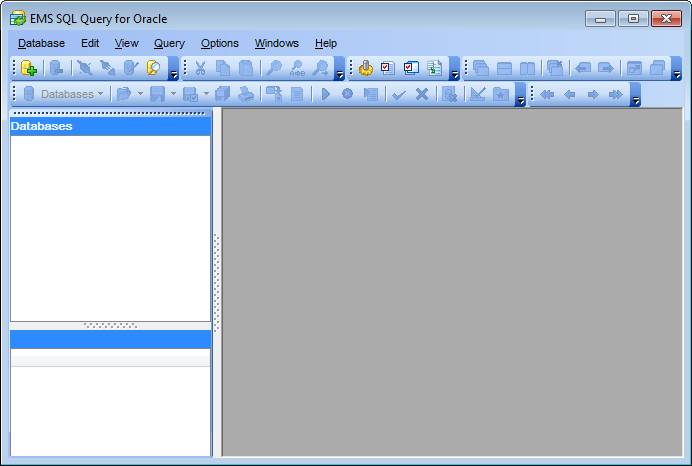The image size is (692, 466).
Task: Click the orange stamp tool icon
Action: [366, 69]
